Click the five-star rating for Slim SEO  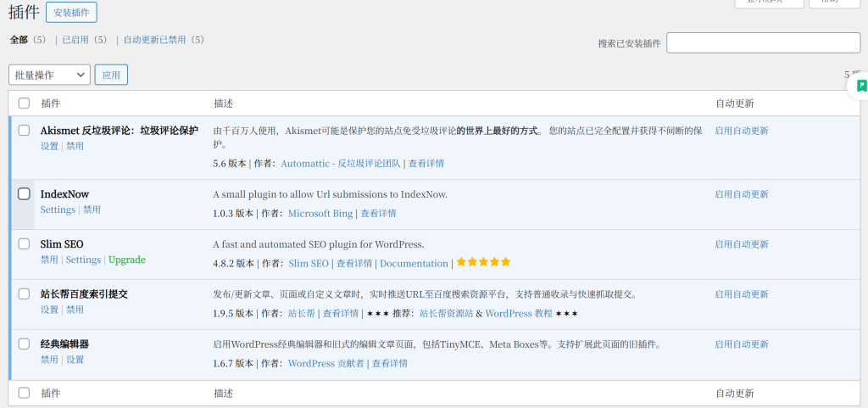483,262
